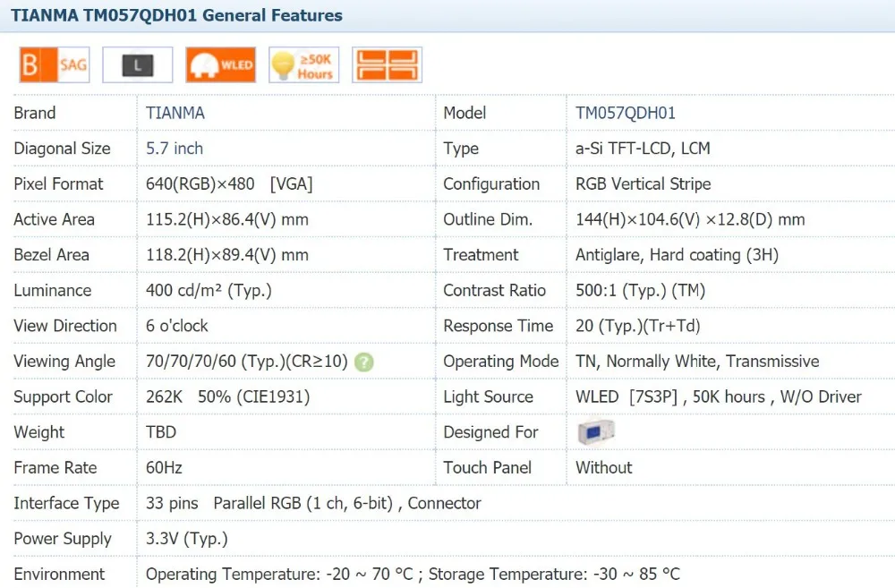Click the Environment row label
895x588 pixels.
pos(59,574)
